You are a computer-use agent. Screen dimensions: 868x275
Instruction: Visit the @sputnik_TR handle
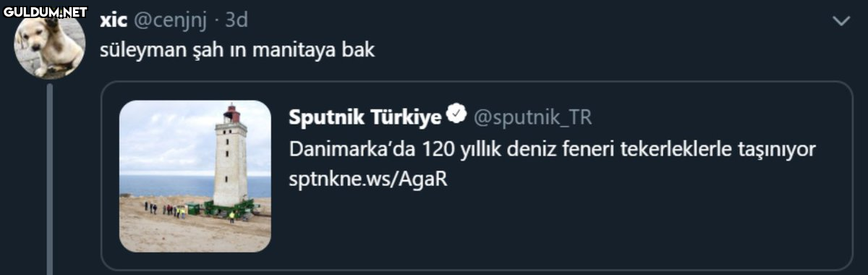point(532,116)
